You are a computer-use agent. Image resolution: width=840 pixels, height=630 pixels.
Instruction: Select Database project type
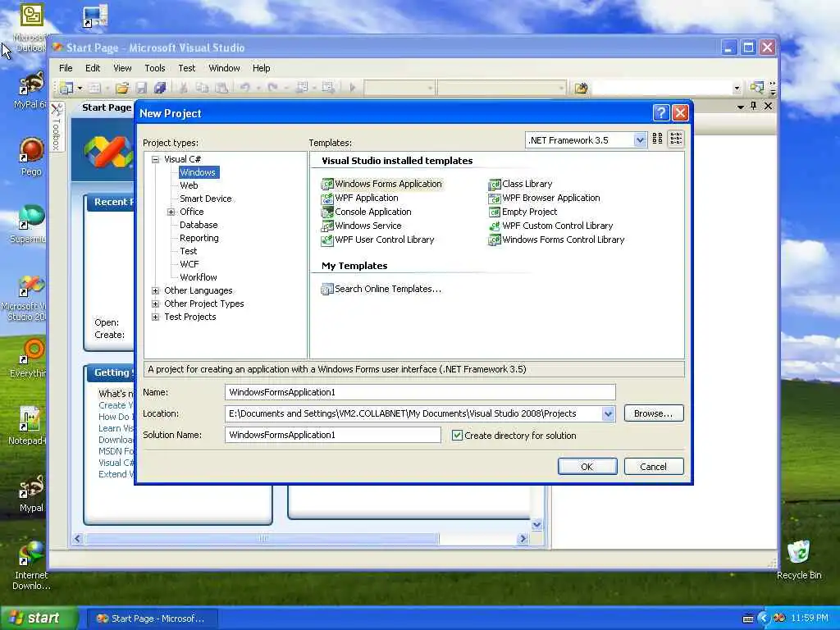199,225
